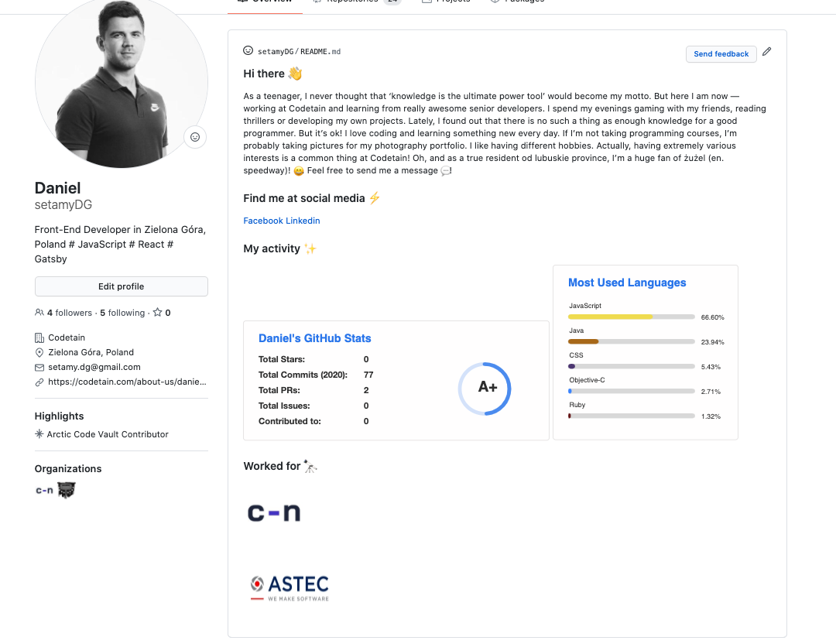The height and width of the screenshot is (644, 836).
Task: Click the followers people icon
Action: pyautogui.click(x=39, y=313)
